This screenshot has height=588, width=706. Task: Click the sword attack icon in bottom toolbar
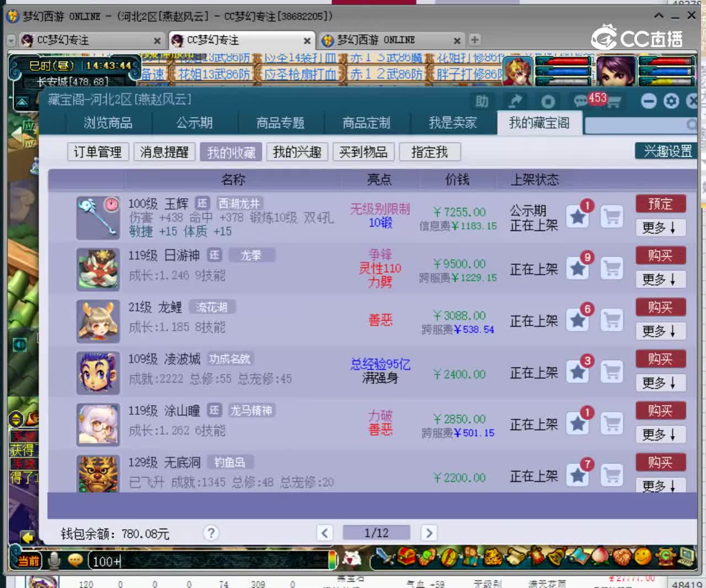(x=386, y=557)
